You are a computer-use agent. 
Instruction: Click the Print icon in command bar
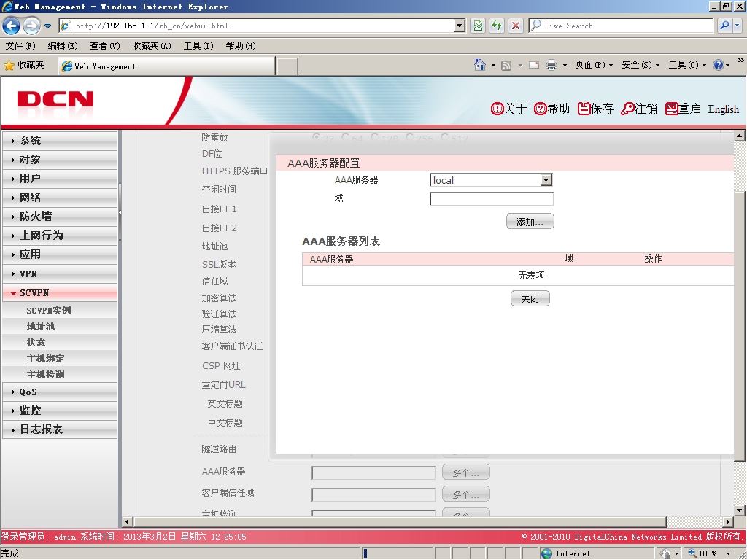point(551,65)
